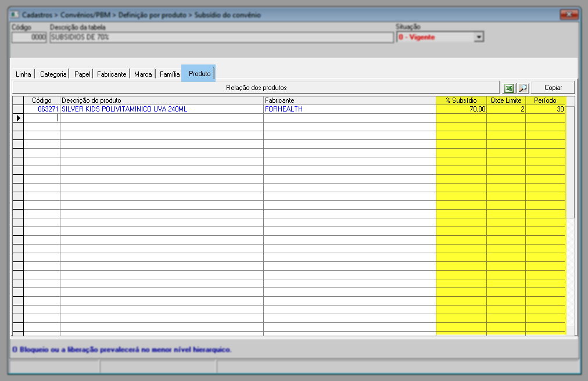Click the Relação dos produtos header bar

(256, 87)
